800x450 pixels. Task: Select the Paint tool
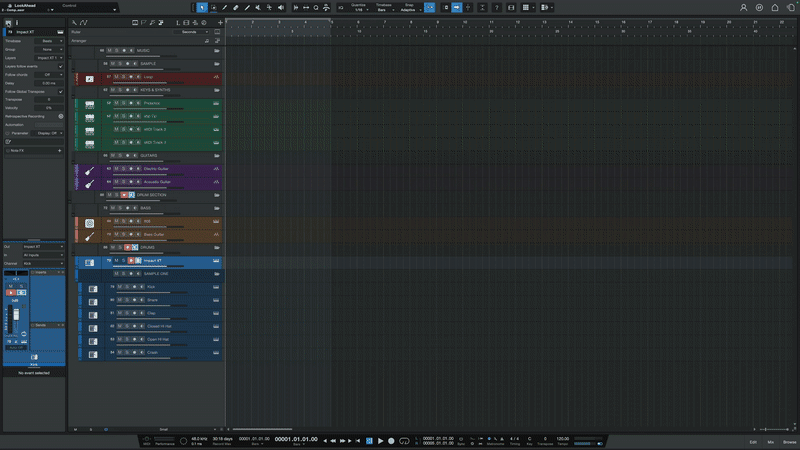tap(247, 8)
